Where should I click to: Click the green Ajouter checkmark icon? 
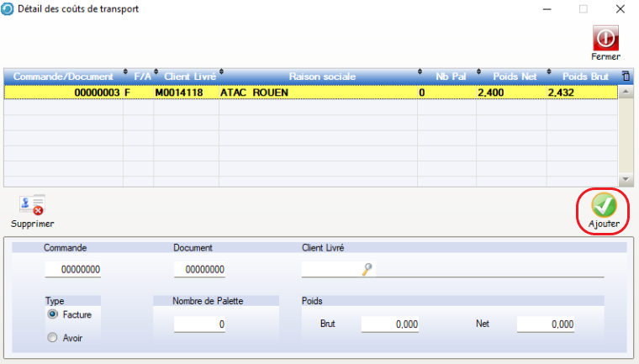pyautogui.click(x=604, y=205)
